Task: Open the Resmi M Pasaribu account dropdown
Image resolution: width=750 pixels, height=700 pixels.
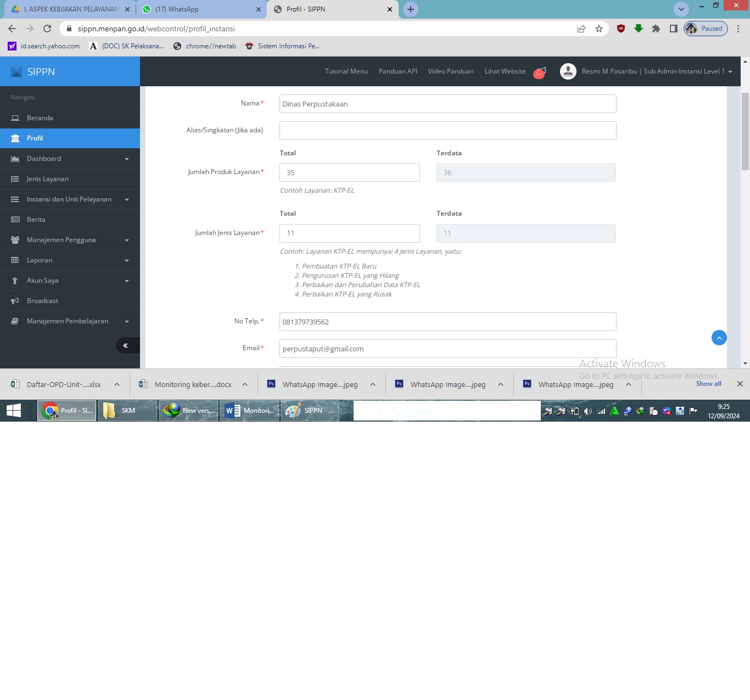Action: coord(657,71)
